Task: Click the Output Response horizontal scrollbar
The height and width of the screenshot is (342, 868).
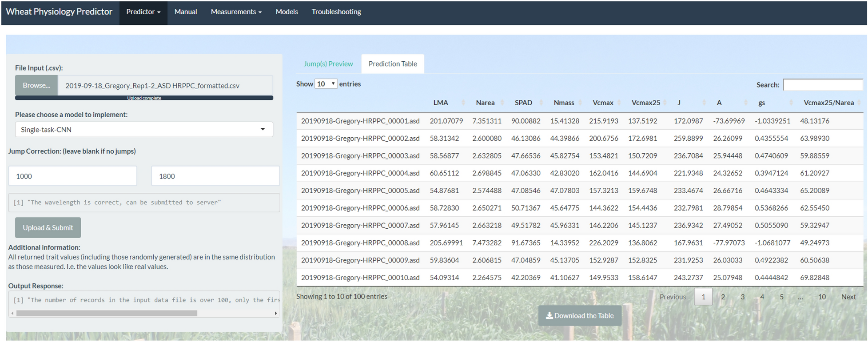Action: click(107, 313)
